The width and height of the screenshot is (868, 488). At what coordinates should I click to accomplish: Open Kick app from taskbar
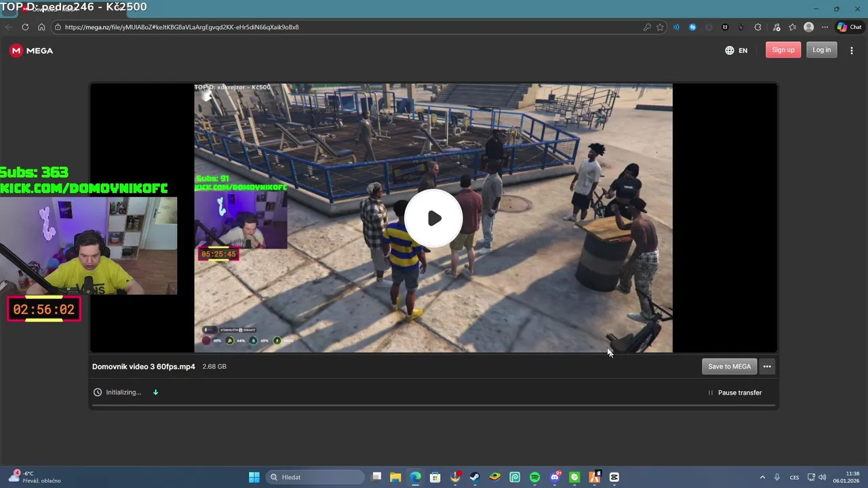(x=574, y=477)
